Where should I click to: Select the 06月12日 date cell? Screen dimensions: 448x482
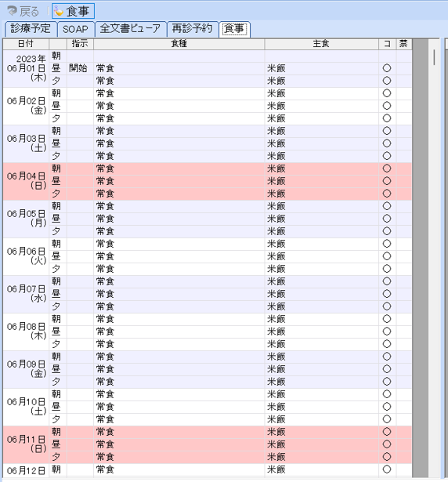click(26, 470)
